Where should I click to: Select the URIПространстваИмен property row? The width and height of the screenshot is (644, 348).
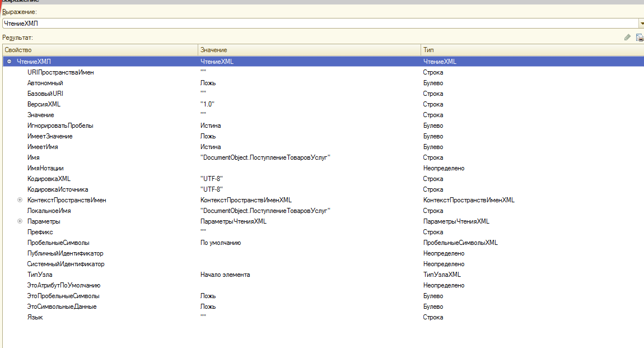click(60, 72)
